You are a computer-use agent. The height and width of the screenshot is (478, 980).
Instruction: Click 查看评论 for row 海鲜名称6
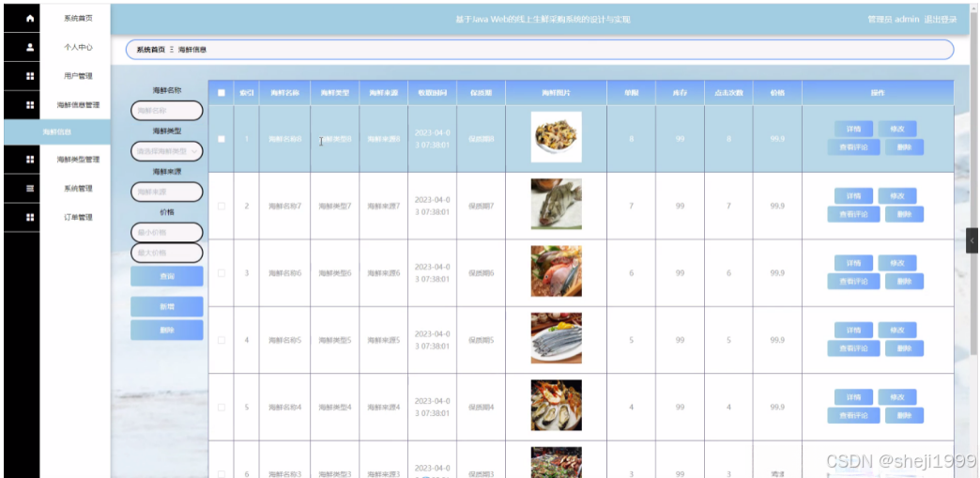(854, 282)
